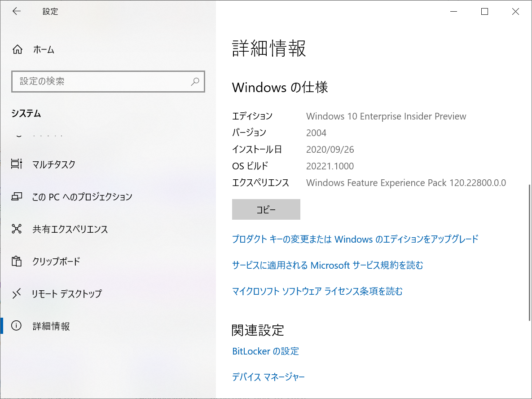Open the ホーム home icon

[x=18, y=49]
